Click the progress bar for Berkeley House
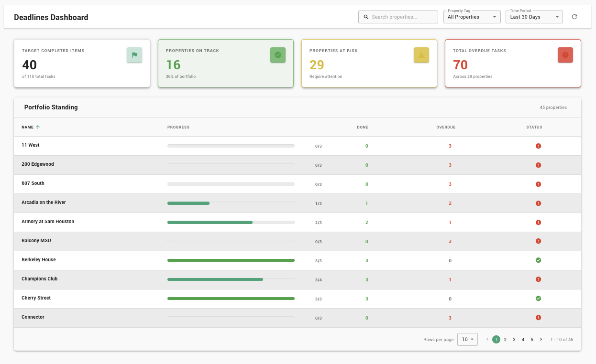 (231, 260)
